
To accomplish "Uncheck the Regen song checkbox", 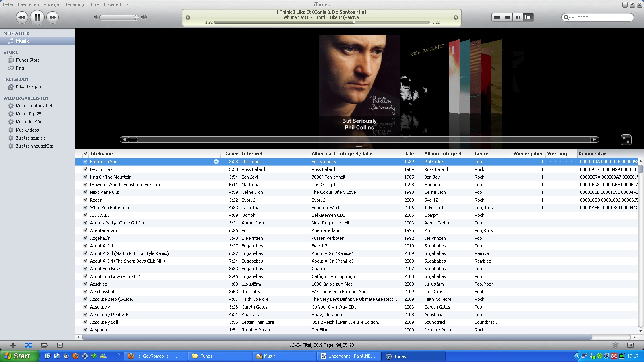I will click(x=85, y=200).
